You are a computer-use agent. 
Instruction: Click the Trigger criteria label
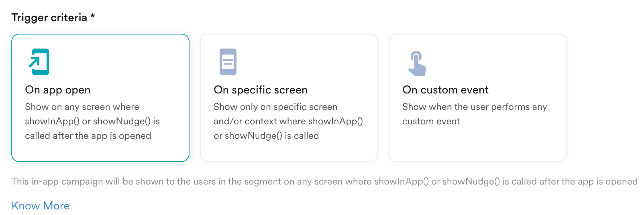pyautogui.click(x=49, y=18)
